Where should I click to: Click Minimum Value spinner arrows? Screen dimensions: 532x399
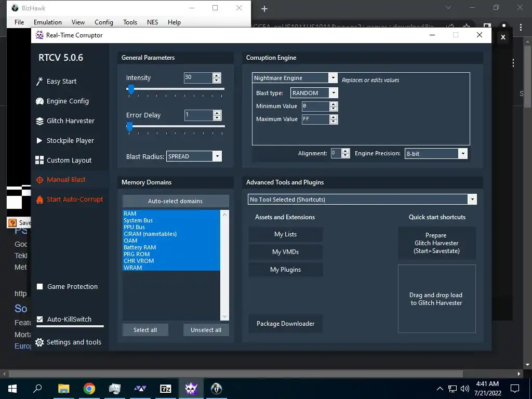(x=334, y=106)
